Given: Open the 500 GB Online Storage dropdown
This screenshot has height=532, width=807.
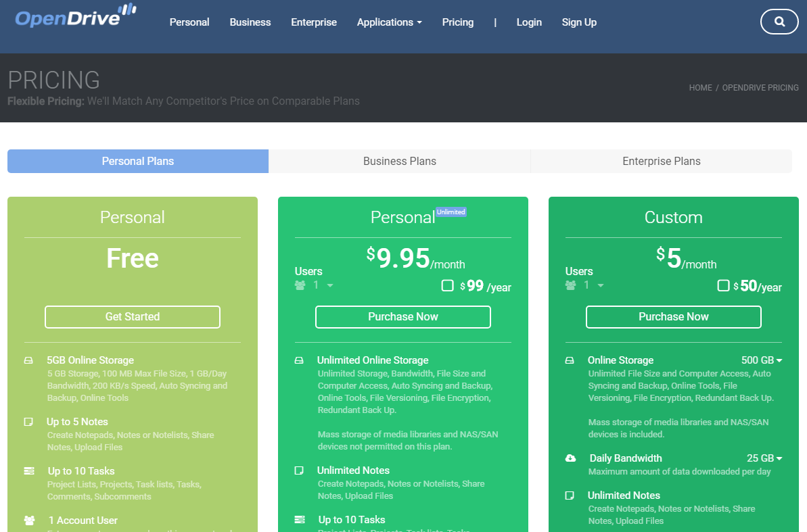Looking at the screenshot, I should (x=762, y=360).
